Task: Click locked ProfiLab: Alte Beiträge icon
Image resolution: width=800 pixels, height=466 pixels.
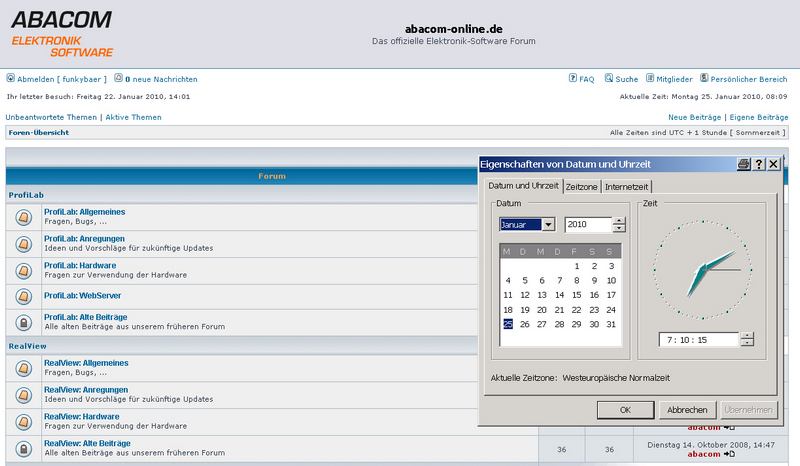Action: 23,322
